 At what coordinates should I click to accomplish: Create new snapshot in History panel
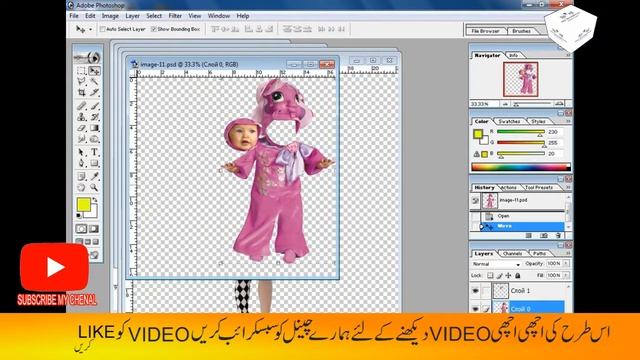(544, 236)
